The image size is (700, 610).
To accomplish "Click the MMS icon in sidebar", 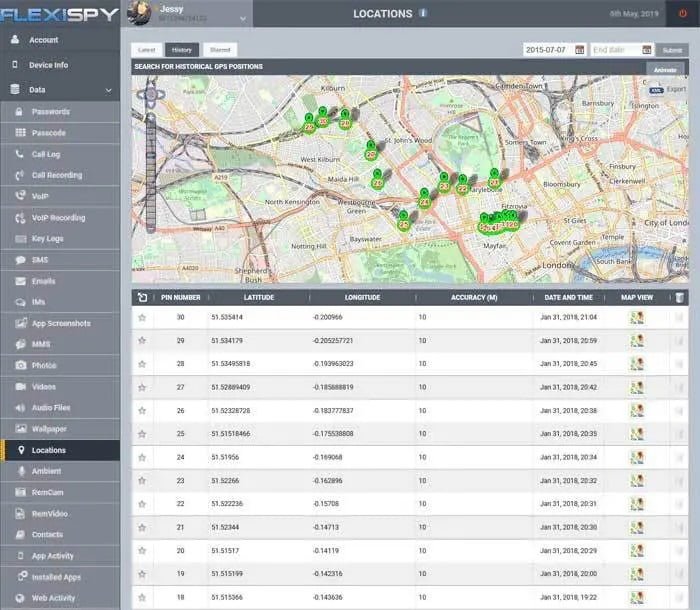I will click(x=21, y=344).
